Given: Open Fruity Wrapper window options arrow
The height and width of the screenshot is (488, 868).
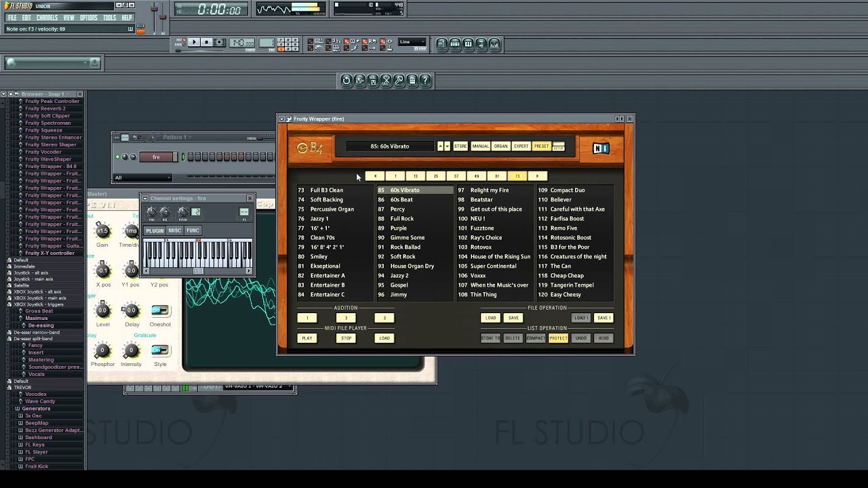Looking at the screenshot, I should tap(281, 119).
